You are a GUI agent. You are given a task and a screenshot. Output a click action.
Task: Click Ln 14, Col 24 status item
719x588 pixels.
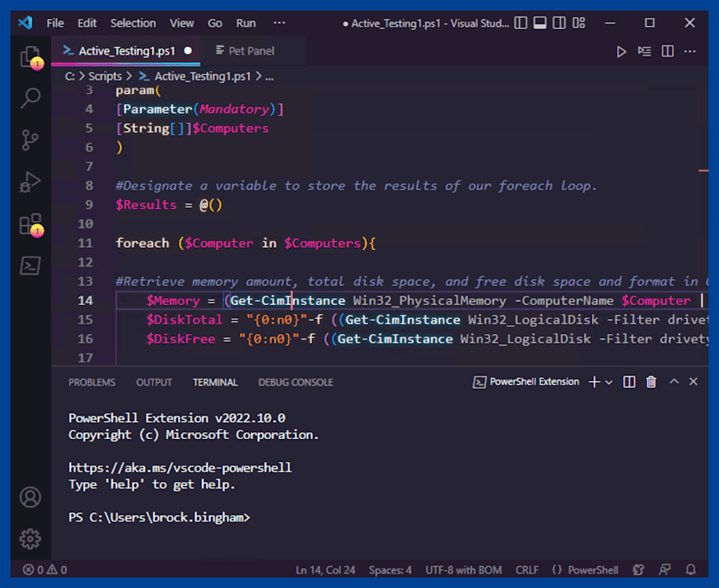pyautogui.click(x=325, y=570)
